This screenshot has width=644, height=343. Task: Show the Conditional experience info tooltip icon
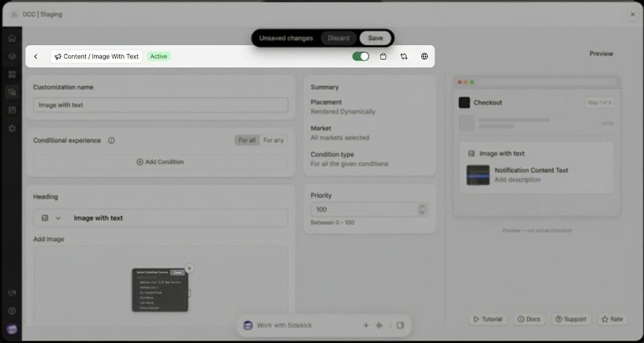(111, 140)
